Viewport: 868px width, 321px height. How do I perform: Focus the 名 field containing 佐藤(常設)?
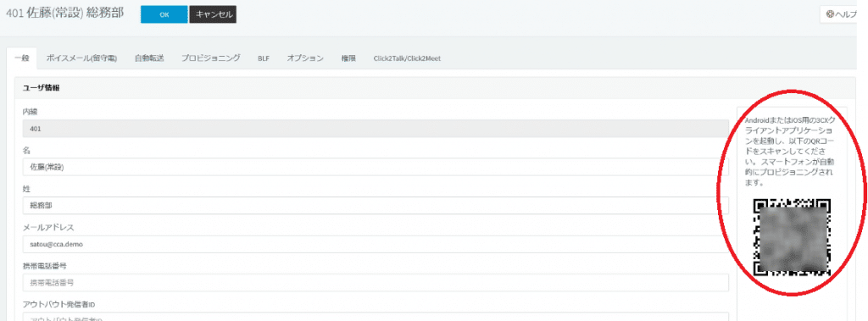tap(376, 167)
